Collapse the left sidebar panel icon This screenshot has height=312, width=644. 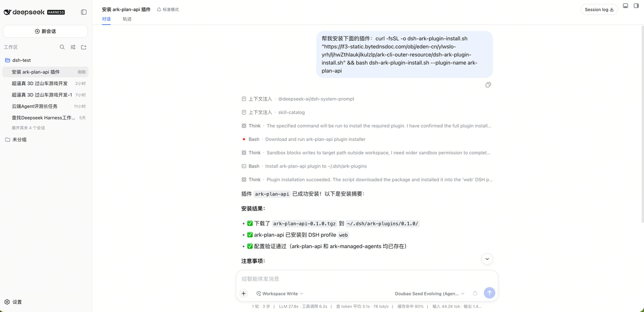(x=84, y=12)
